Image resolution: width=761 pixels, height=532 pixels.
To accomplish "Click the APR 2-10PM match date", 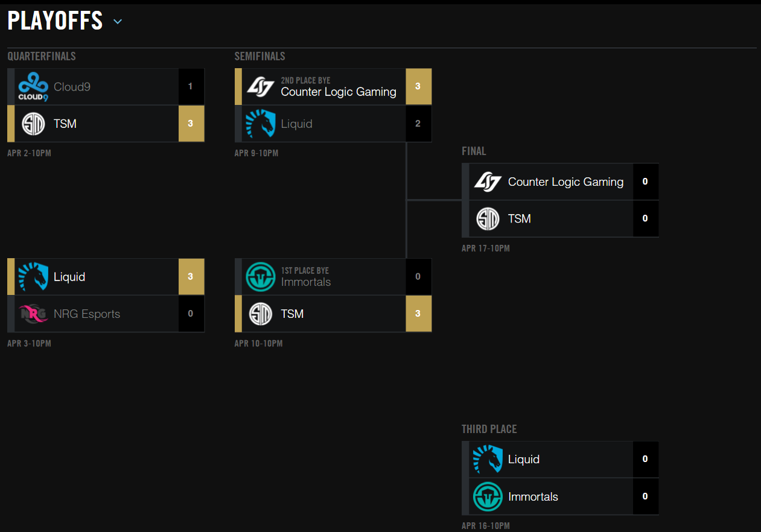I will (x=29, y=153).
